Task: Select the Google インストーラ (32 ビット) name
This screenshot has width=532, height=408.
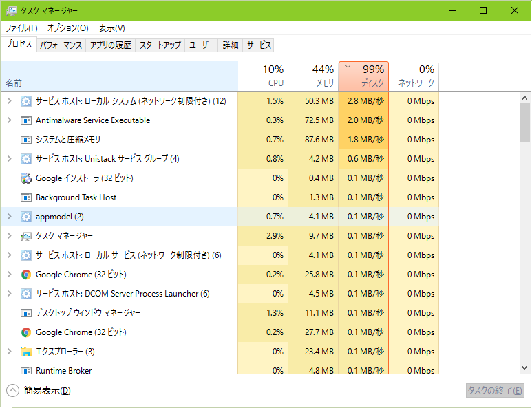Action: click(85, 178)
